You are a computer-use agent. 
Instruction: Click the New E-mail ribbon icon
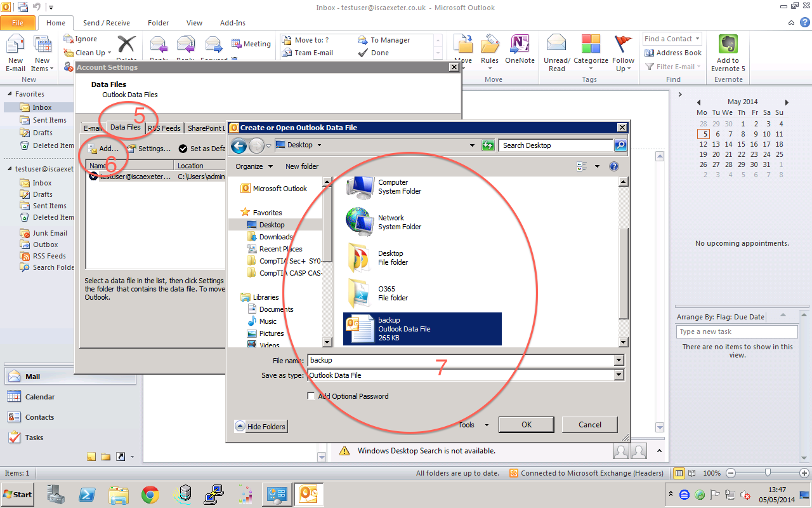click(15, 53)
